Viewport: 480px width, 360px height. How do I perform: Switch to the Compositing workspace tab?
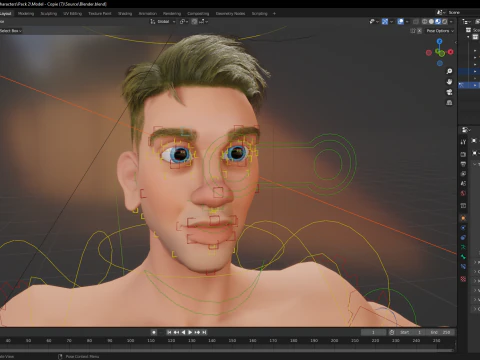point(198,14)
